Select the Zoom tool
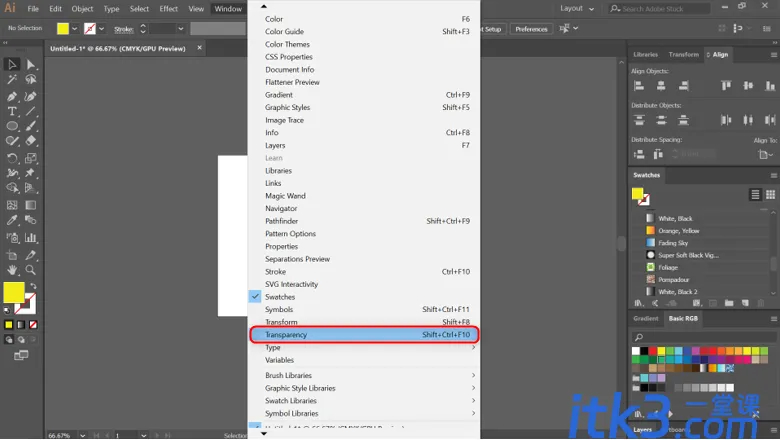The image size is (780, 440). (x=31, y=270)
